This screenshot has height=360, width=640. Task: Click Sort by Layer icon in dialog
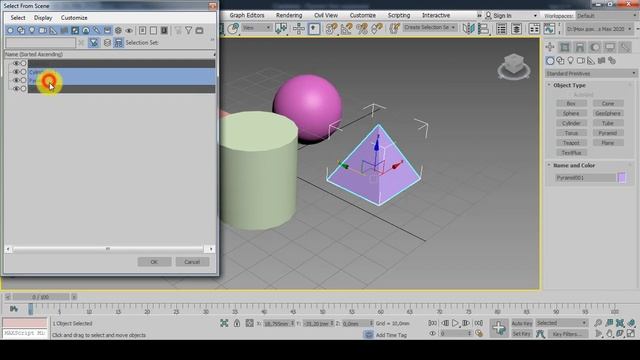coord(107,42)
